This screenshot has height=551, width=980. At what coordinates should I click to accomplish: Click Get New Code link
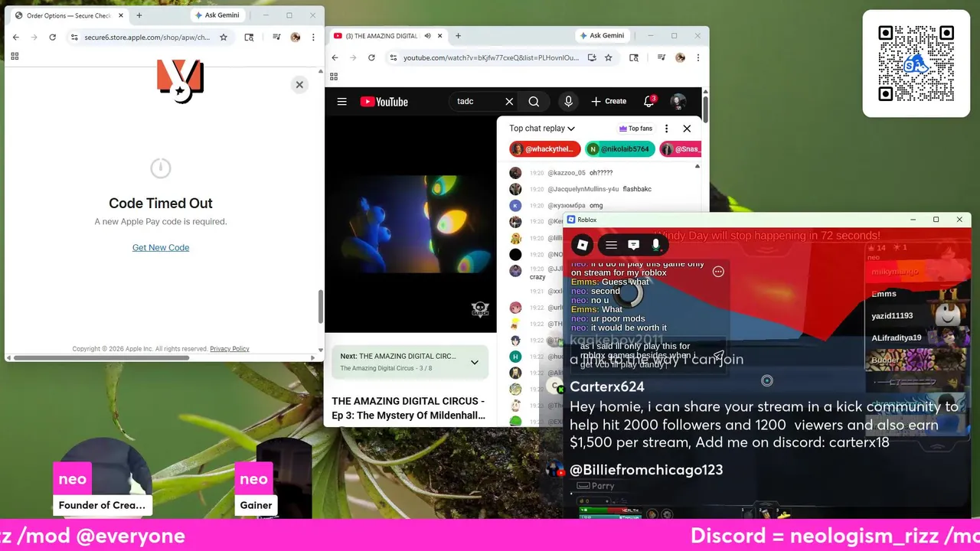(x=161, y=247)
